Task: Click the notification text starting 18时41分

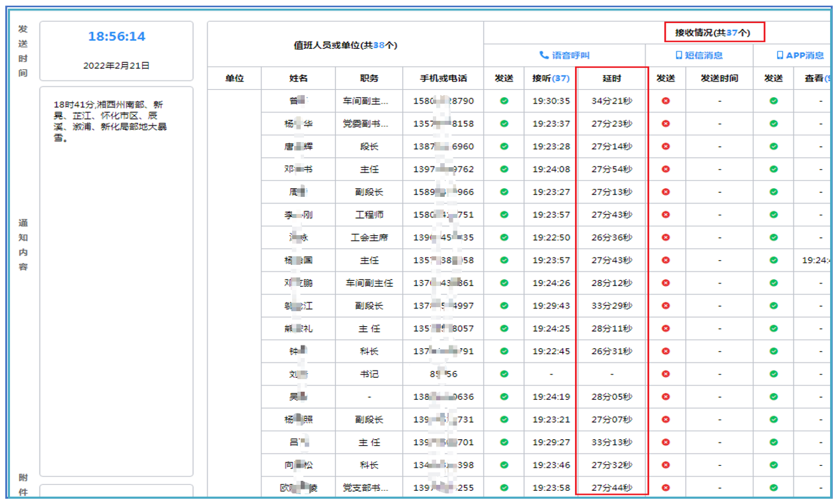Action: [x=110, y=121]
